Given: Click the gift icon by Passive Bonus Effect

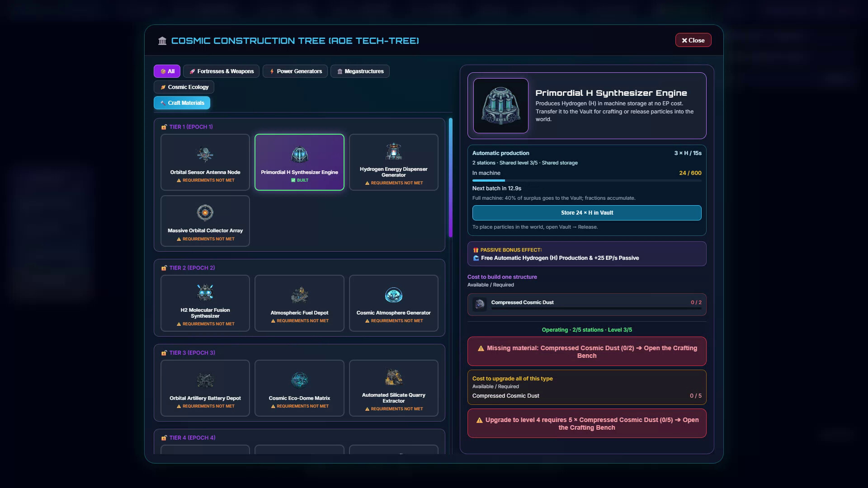Looking at the screenshot, I should [x=476, y=250].
